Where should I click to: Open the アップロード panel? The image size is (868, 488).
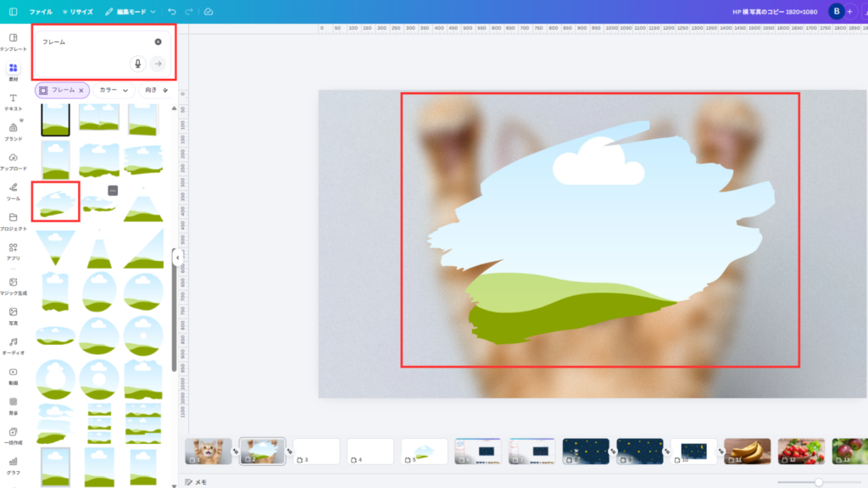pyautogui.click(x=13, y=162)
